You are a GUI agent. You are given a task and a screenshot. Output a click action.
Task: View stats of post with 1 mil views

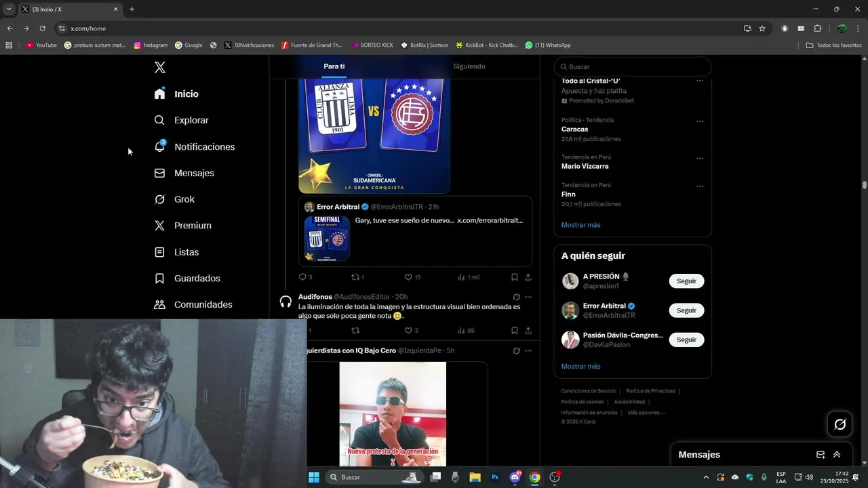point(469,277)
